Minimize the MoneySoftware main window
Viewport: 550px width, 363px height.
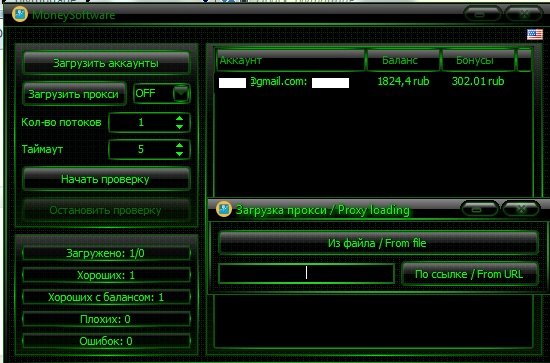point(483,14)
